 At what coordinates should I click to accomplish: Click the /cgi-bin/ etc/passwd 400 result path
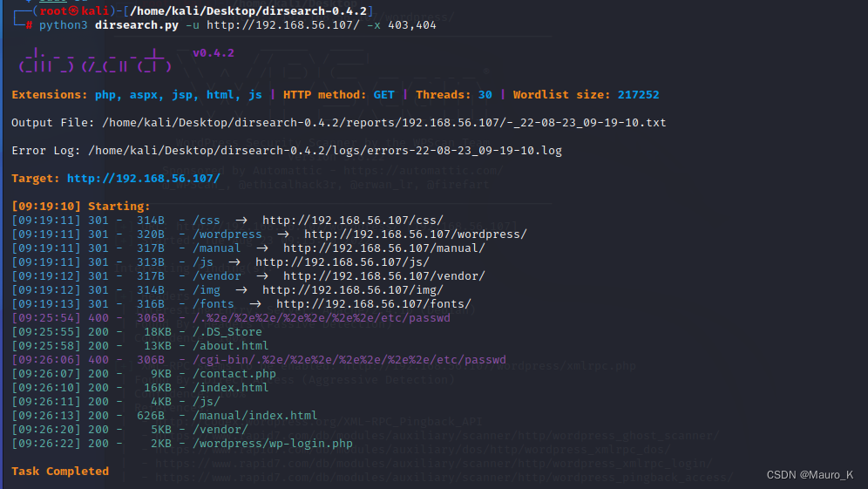point(349,359)
